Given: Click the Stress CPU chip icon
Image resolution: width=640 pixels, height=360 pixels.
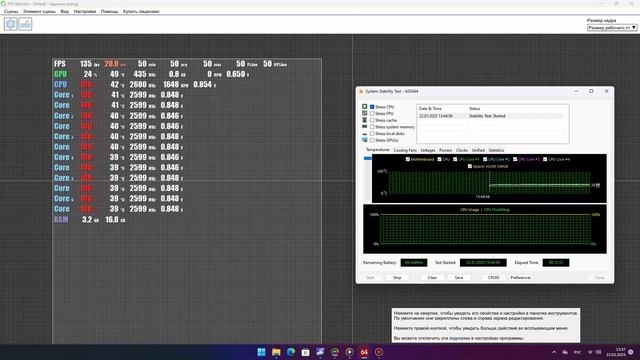Looking at the screenshot, I should pyautogui.click(x=364, y=107).
